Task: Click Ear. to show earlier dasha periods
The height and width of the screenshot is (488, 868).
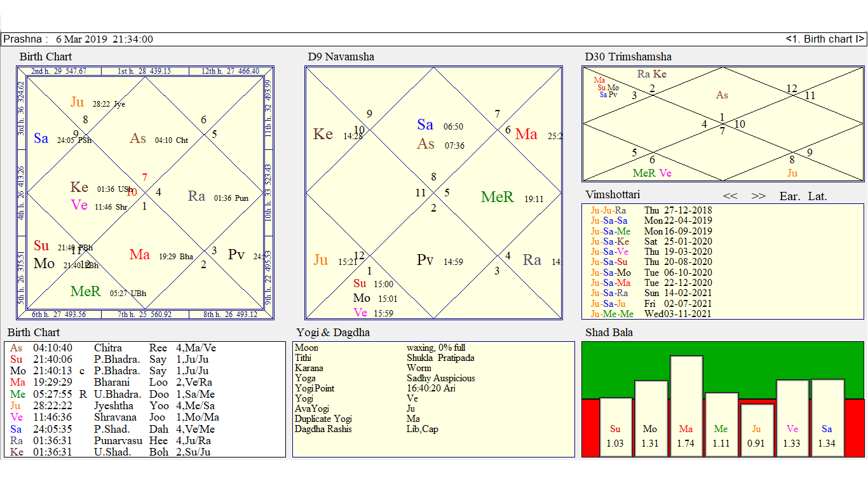Action: (x=789, y=196)
